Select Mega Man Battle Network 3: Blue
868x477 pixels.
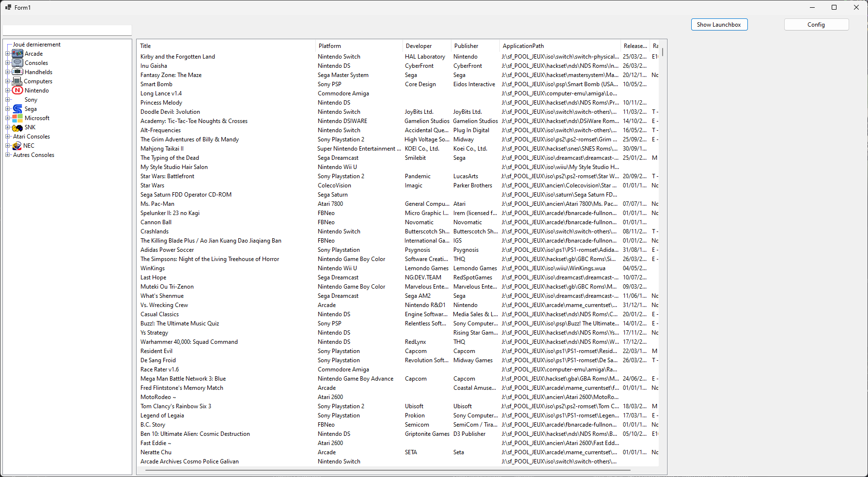pyautogui.click(x=183, y=379)
